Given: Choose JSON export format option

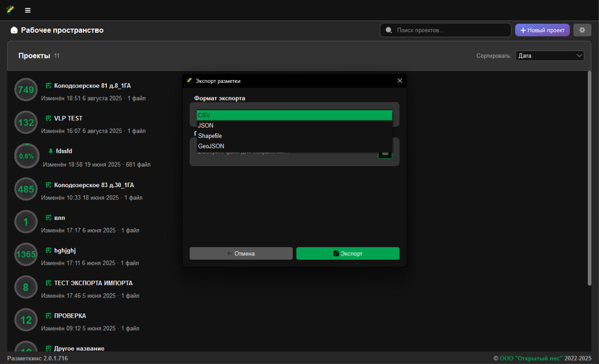Looking at the screenshot, I should 294,125.
